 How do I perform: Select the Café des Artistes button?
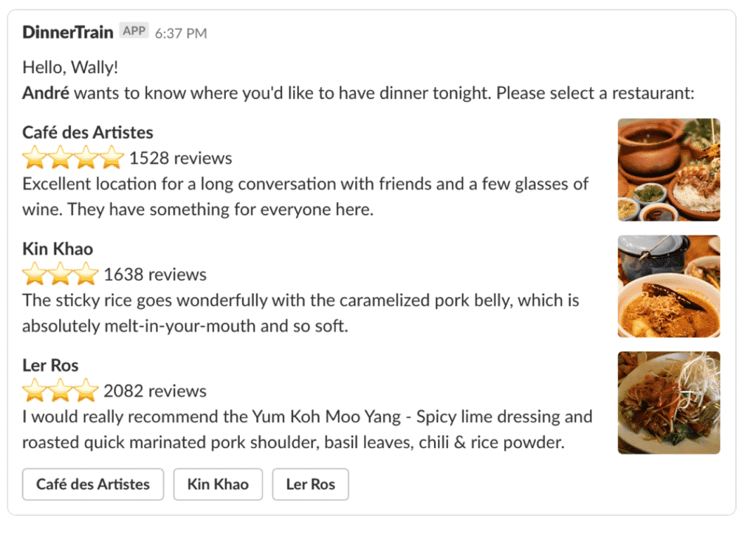(92, 484)
